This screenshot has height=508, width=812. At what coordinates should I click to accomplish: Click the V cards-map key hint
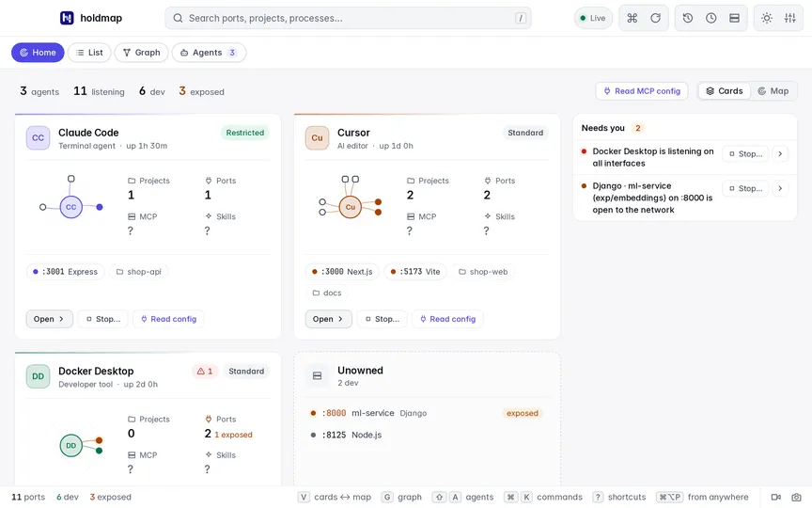coord(304,497)
